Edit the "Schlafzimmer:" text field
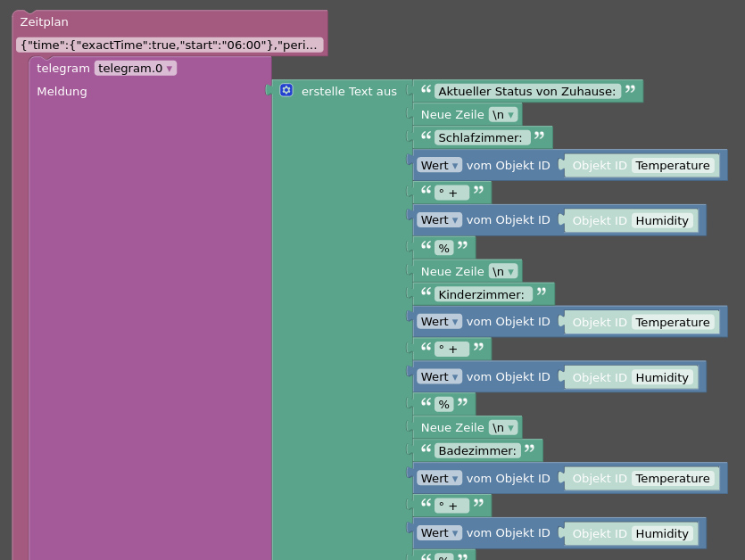Image resolution: width=745 pixels, height=560 pixels. 482,137
